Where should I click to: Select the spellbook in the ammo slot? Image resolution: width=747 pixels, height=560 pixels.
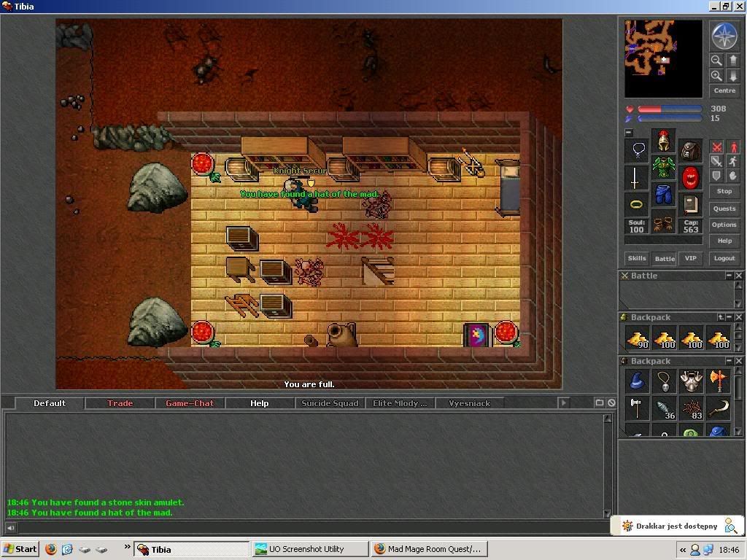(690, 205)
